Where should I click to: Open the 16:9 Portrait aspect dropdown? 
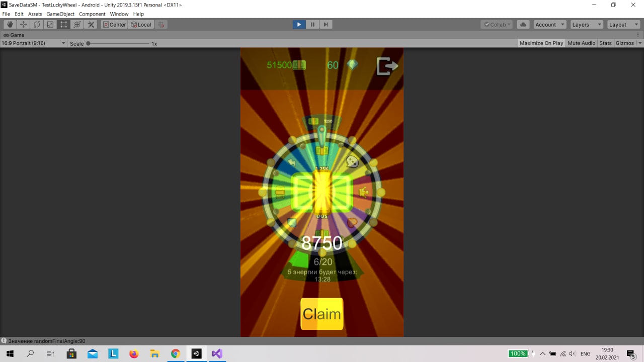tap(33, 43)
